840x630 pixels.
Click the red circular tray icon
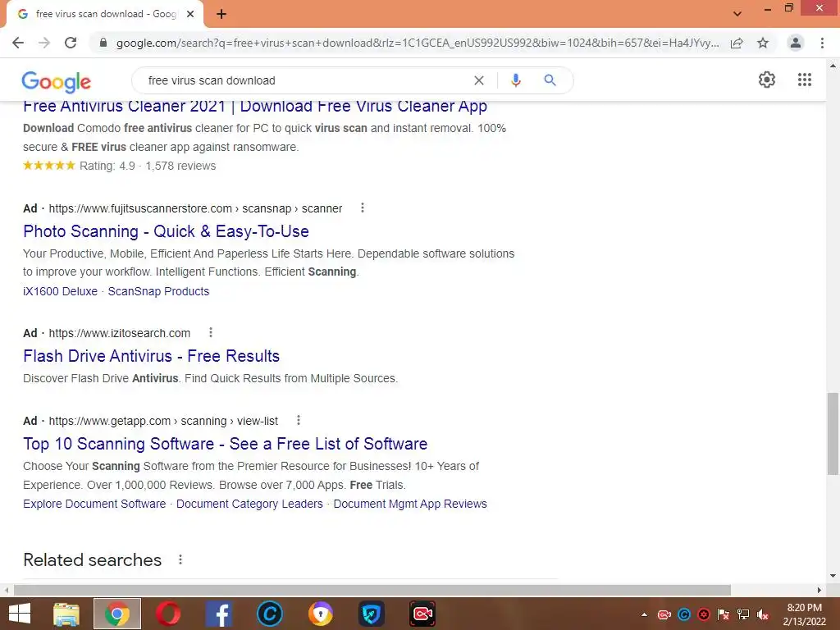(704, 615)
